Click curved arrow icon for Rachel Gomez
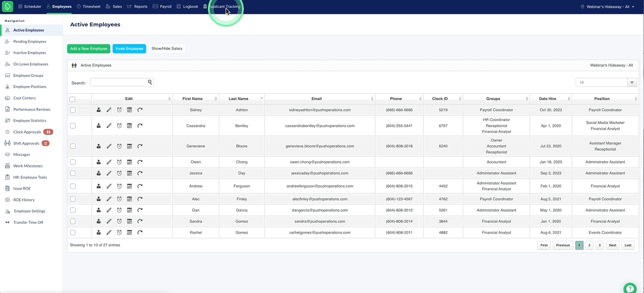Screen dimensions: 644x293 140,233
